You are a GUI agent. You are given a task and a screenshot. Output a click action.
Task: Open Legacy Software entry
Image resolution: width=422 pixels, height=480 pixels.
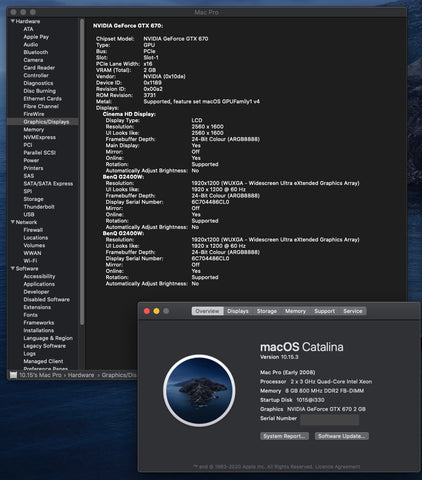point(45,346)
